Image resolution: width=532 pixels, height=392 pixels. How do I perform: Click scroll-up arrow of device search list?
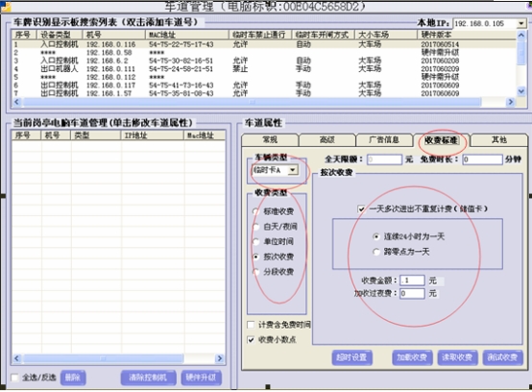(x=521, y=35)
